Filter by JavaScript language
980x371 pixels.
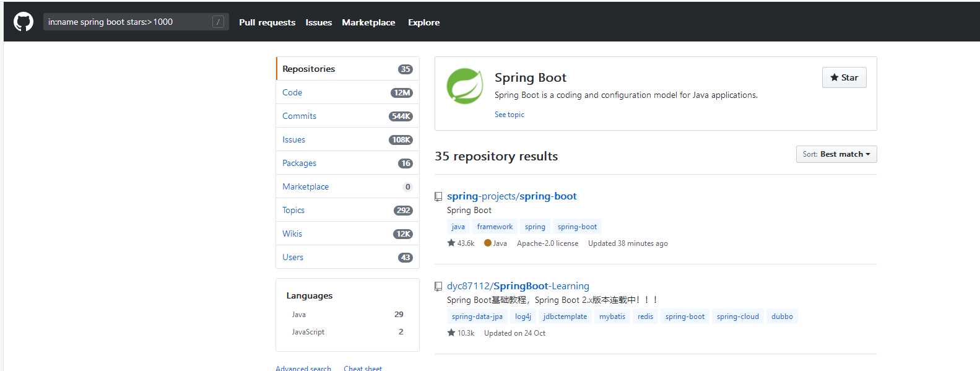[347, 332]
